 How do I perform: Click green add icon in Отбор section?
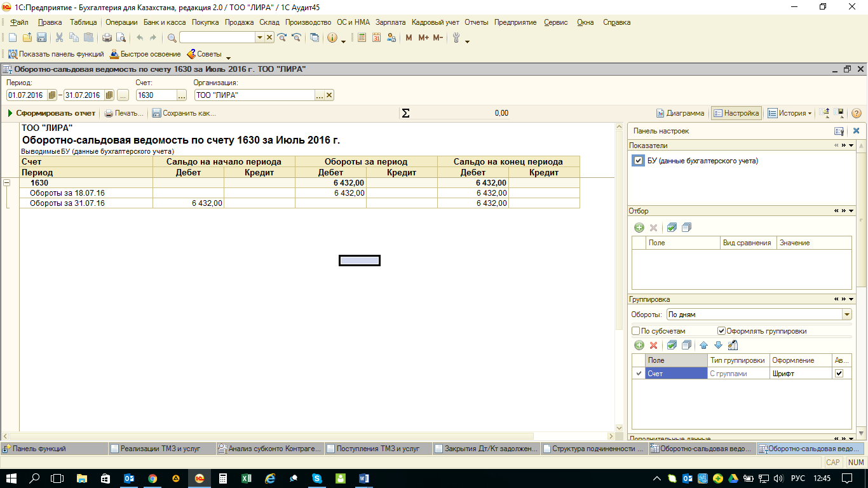click(639, 227)
